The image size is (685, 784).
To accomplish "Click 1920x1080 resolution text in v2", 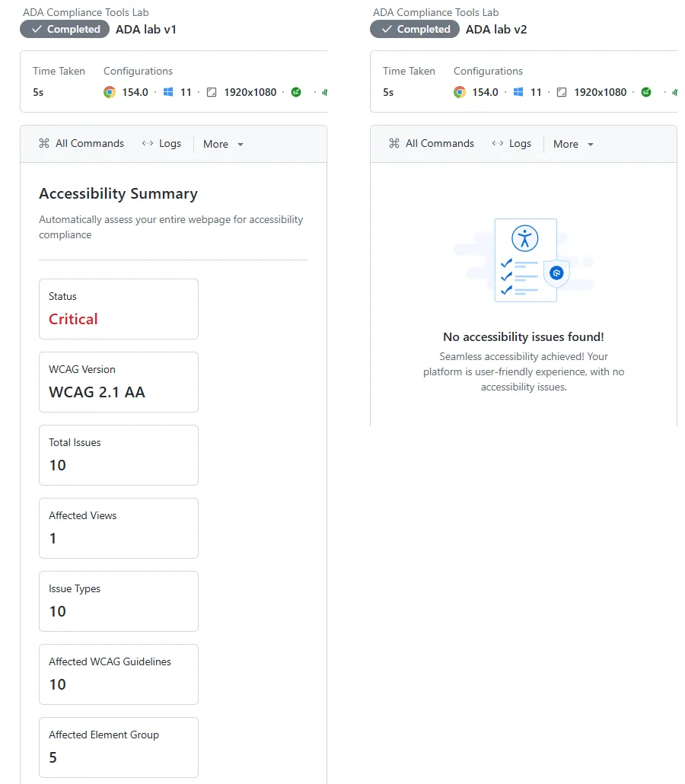I will [x=600, y=92].
